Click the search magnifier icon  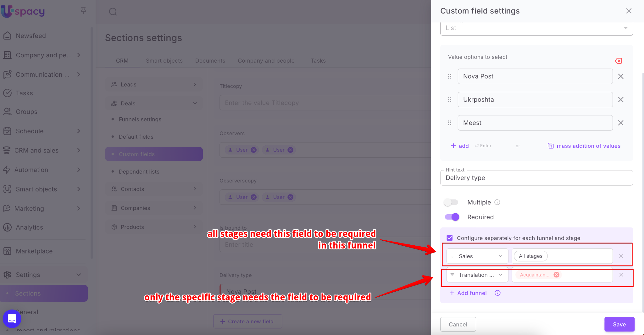113,12
